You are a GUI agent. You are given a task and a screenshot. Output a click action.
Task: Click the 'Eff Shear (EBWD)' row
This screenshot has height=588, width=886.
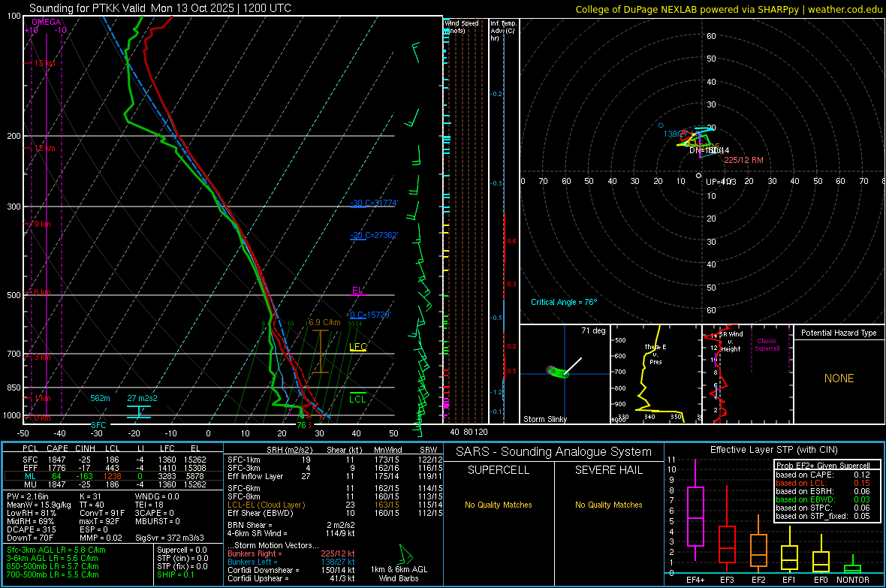335,513
